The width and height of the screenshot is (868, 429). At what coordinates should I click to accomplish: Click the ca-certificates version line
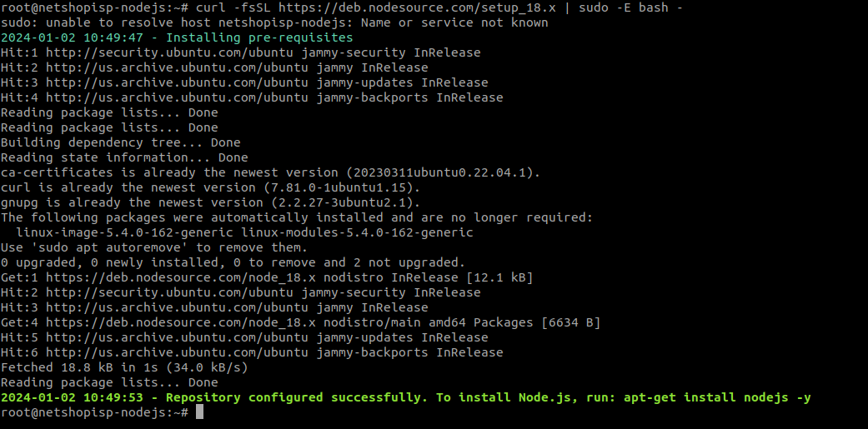pos(270,172)
